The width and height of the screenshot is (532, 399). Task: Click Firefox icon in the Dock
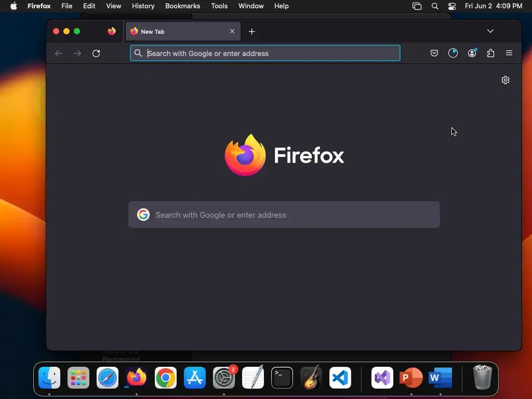click(x=137, y=378)
